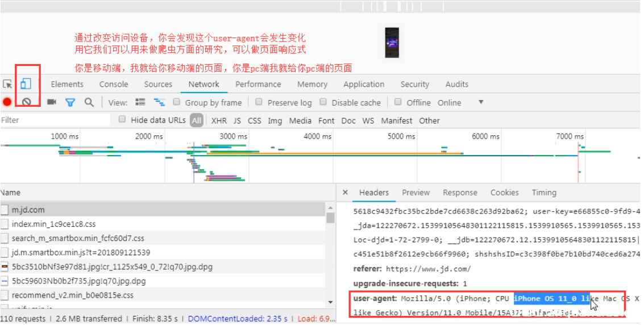This screenshot has height=325, width=644.
Task: Open the Timing detail tab
Action: pyautogui.click(x=544, y=193)
